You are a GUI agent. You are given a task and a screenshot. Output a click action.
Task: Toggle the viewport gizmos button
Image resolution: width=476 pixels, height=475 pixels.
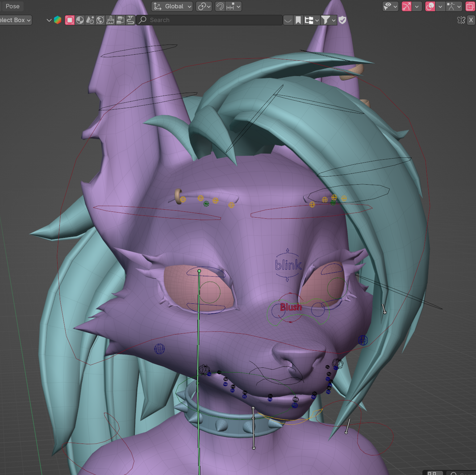tap(407, 6)
